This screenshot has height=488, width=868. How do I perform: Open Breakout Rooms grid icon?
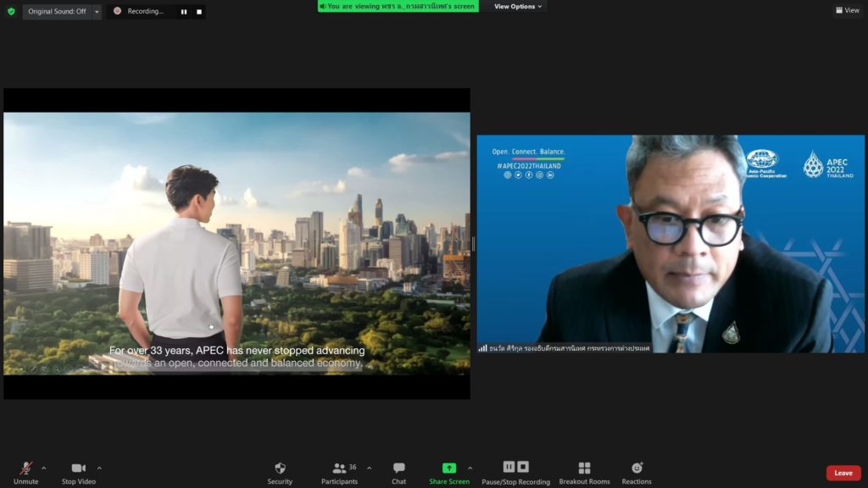pos(584,469)
